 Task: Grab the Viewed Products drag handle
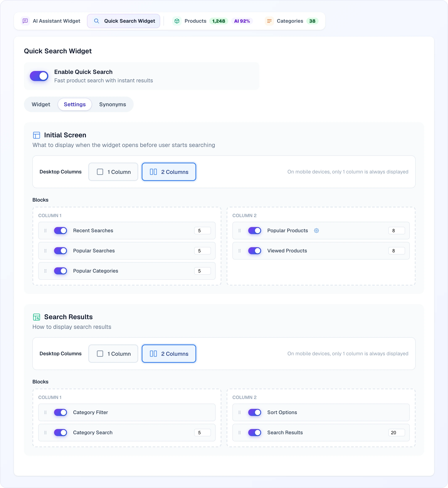pos(240,251)
